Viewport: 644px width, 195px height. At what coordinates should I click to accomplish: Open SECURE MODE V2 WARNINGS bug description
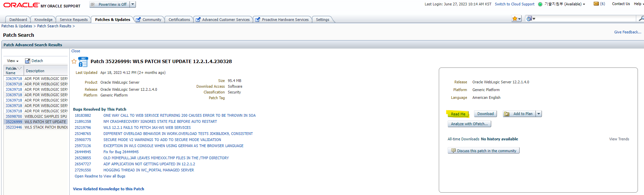[x=162, y=140]
